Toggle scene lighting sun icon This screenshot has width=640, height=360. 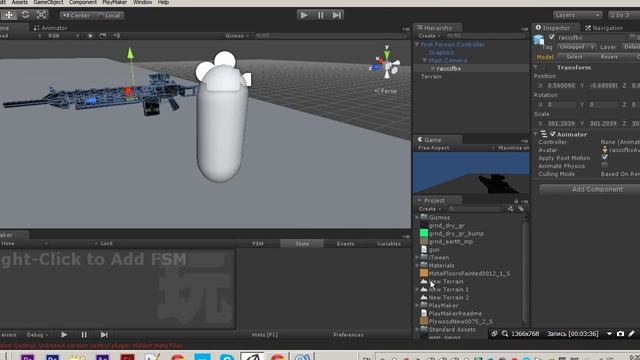click(90, 36)
